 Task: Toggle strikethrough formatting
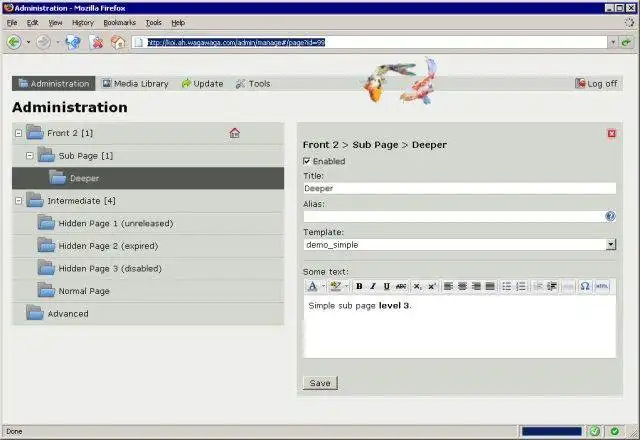(401, 286)
